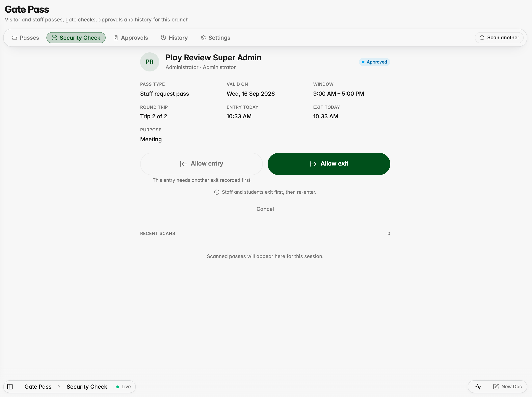Click the 'Gate Pass' page title
532x397 pixels.
coord(27,9)
